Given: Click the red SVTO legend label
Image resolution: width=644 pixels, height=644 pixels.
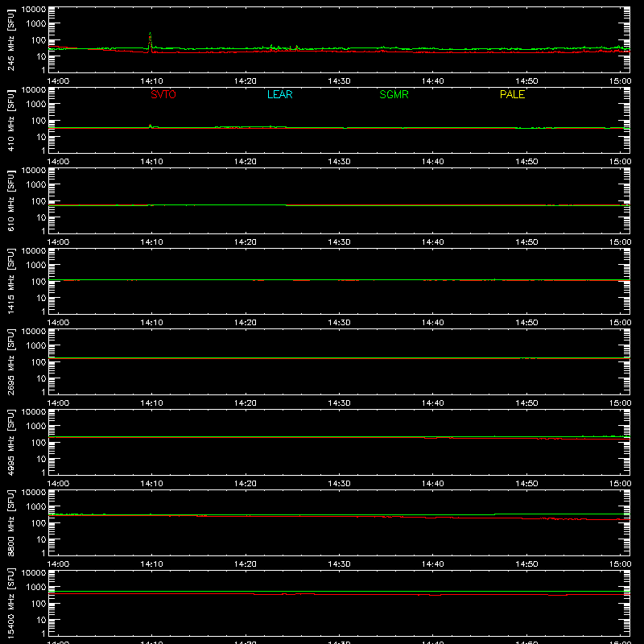Looking at the screenshot, I should tap(163, 94).
